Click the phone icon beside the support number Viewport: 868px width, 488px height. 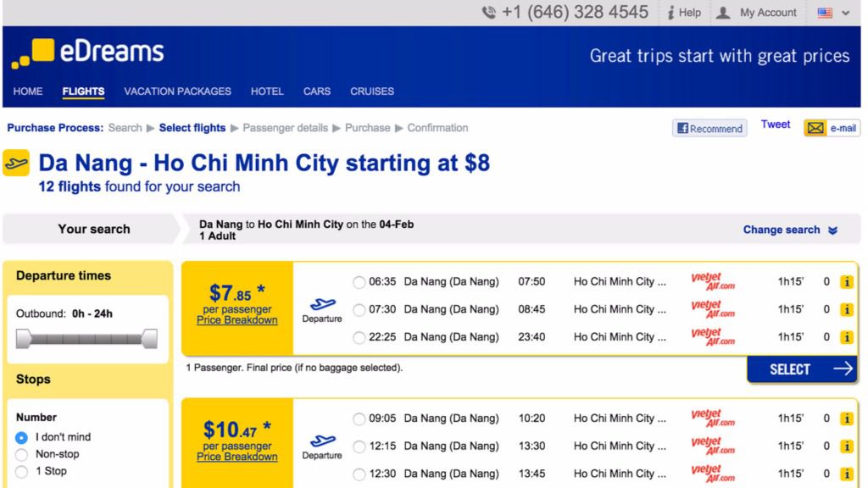489,13
